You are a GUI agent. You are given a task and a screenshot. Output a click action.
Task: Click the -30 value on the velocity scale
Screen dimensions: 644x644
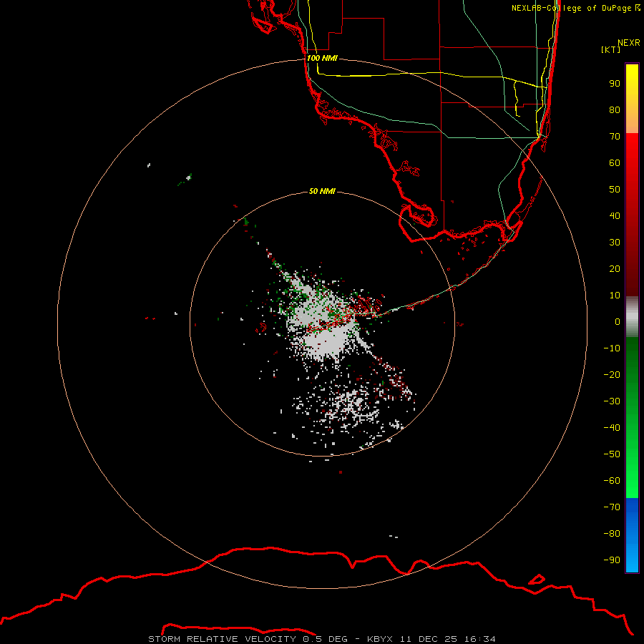(x=612, y=401)
